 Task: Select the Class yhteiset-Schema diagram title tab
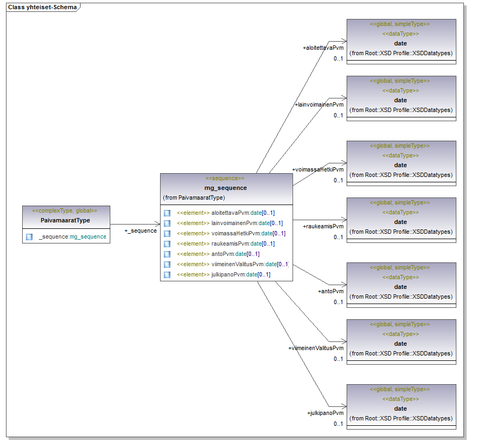[x=42, y=8]
